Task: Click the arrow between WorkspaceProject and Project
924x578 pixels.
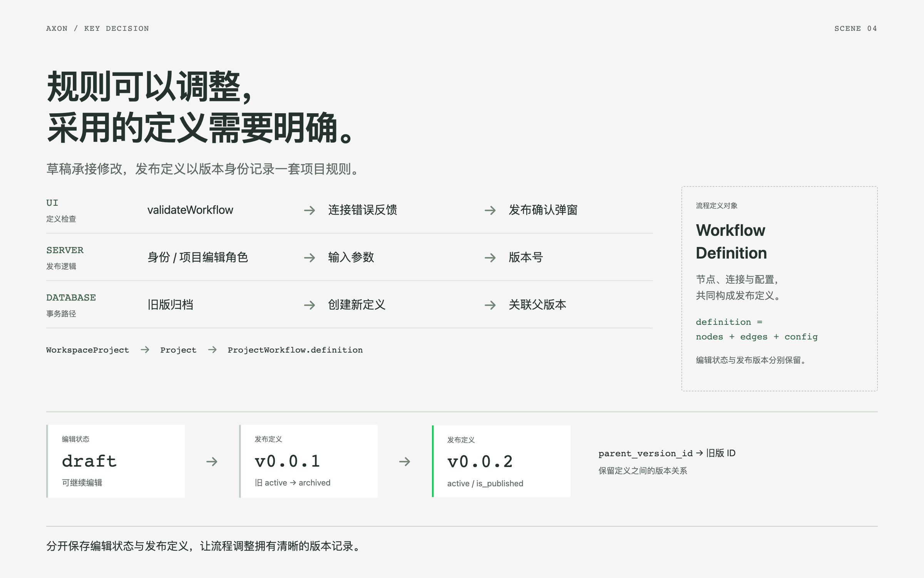Action: [x=145, y=350]
